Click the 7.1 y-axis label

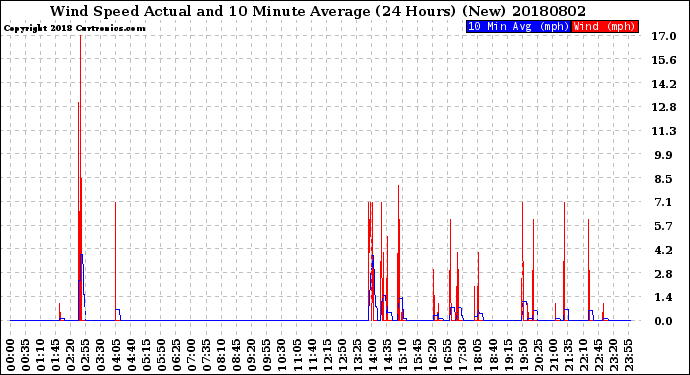click(664, 202)
